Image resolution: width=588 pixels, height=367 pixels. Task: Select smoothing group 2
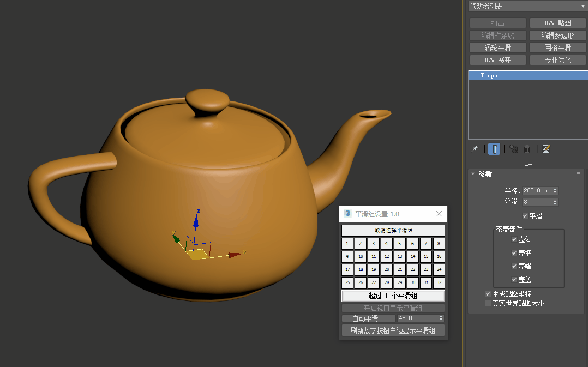point(361,244)
